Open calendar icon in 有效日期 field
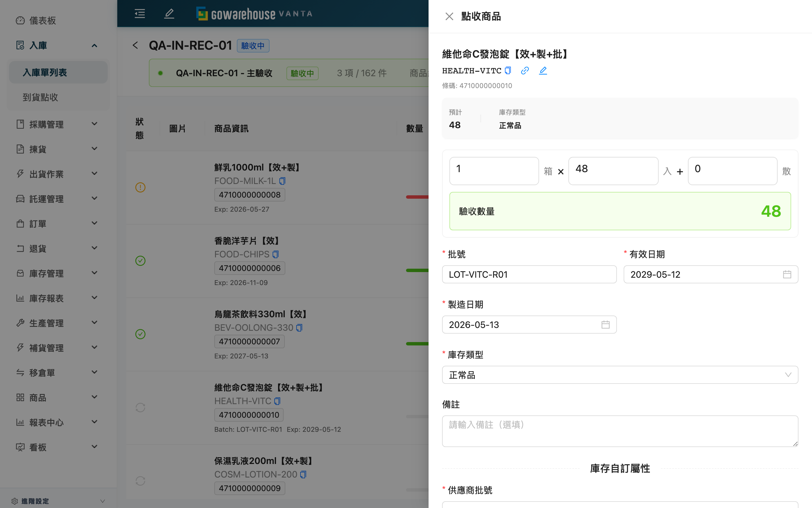The width and height of the screenshot is (812, 508). [x=787, y=275]
